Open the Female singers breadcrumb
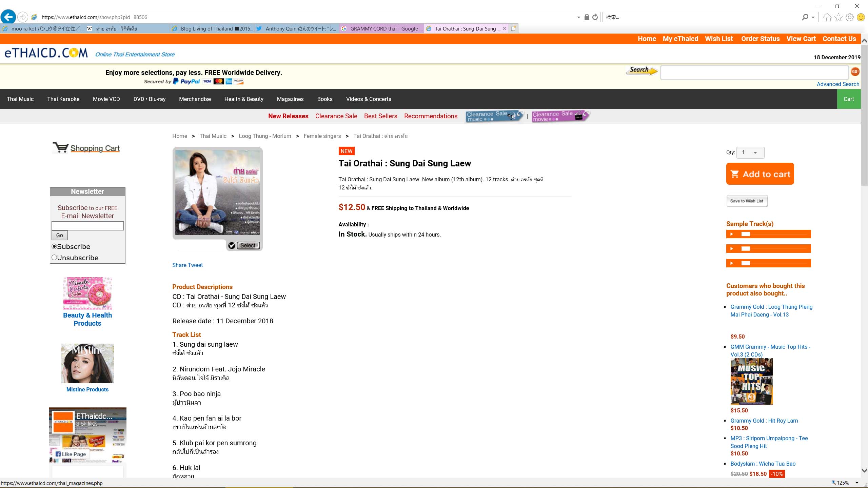Image resolution: width=868 pixels, height=488 pixels. [x=322, y=136]
